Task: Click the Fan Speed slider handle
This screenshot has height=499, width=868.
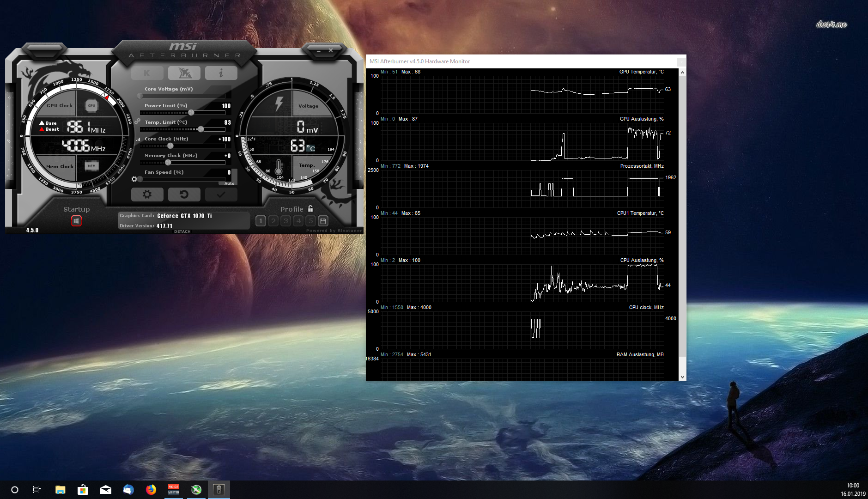Action: 140,179
